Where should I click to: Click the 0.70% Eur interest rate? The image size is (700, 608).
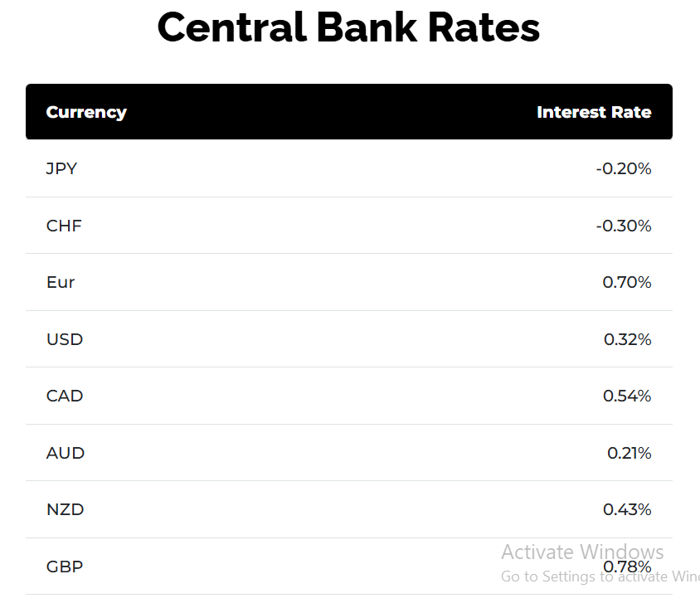point(627,283)
